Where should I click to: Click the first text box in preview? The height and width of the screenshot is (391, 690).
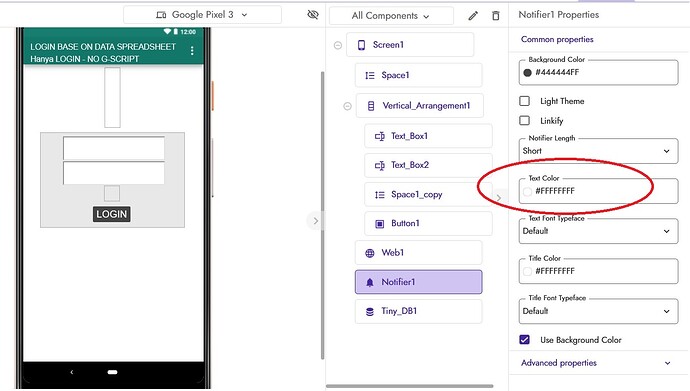pos(114,148)
